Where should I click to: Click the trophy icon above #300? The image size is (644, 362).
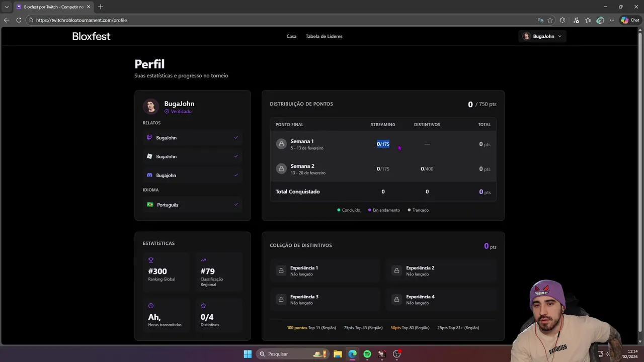(x=151, y=260)
